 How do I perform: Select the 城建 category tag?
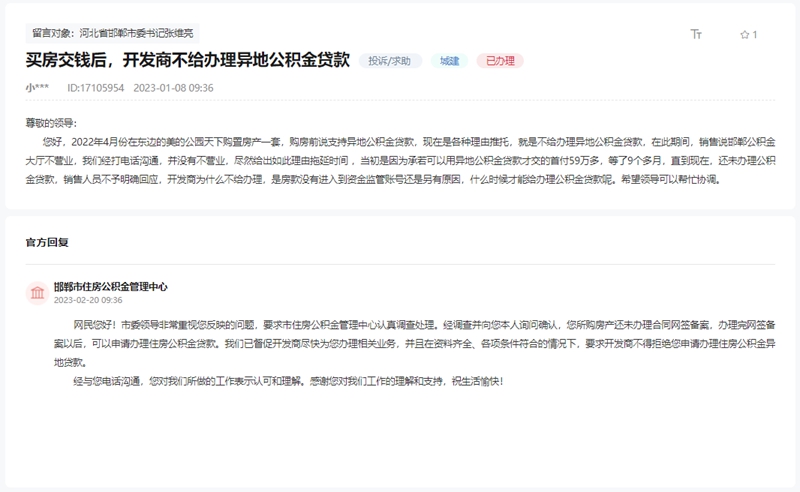pyautogui.click(x=449, y=61)
